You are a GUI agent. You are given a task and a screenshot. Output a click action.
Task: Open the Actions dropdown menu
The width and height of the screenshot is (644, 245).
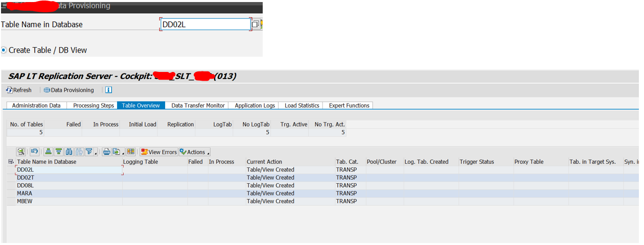click(x=195, y=152)
